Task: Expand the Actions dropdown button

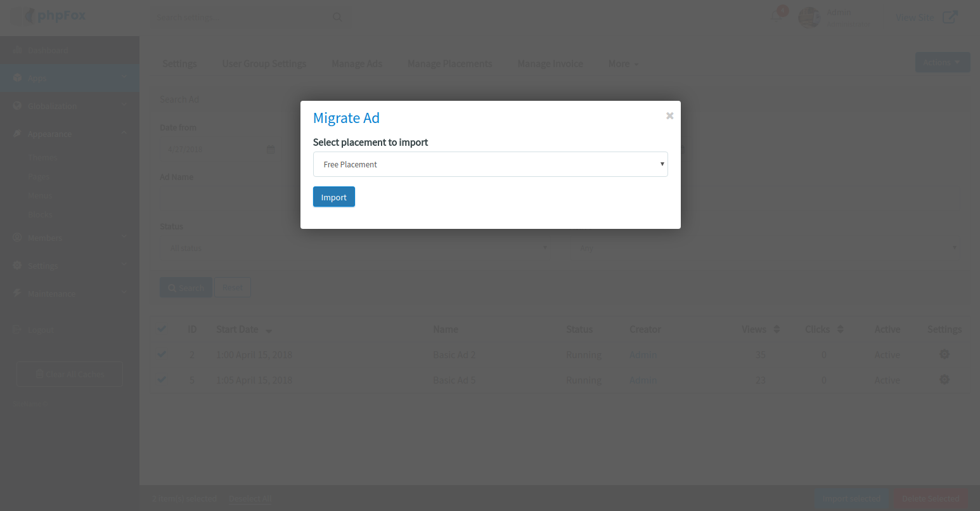Action: click(x=942, y=62)
